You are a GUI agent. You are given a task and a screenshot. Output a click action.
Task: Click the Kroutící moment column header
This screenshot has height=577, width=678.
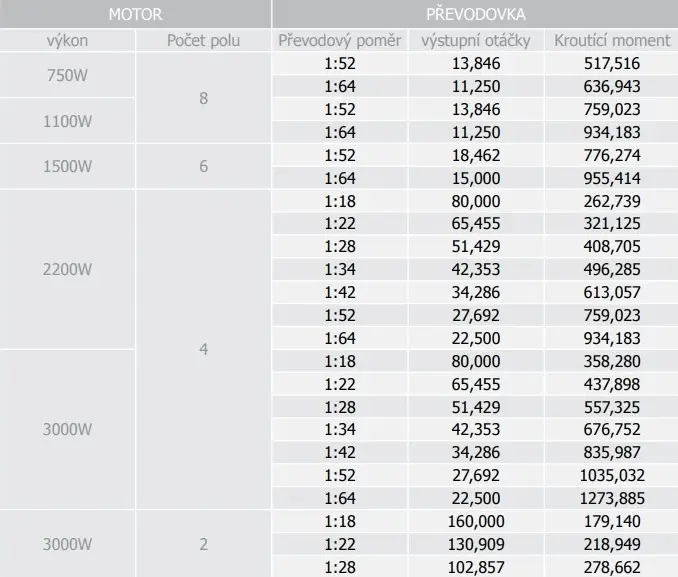coord(612,41)
